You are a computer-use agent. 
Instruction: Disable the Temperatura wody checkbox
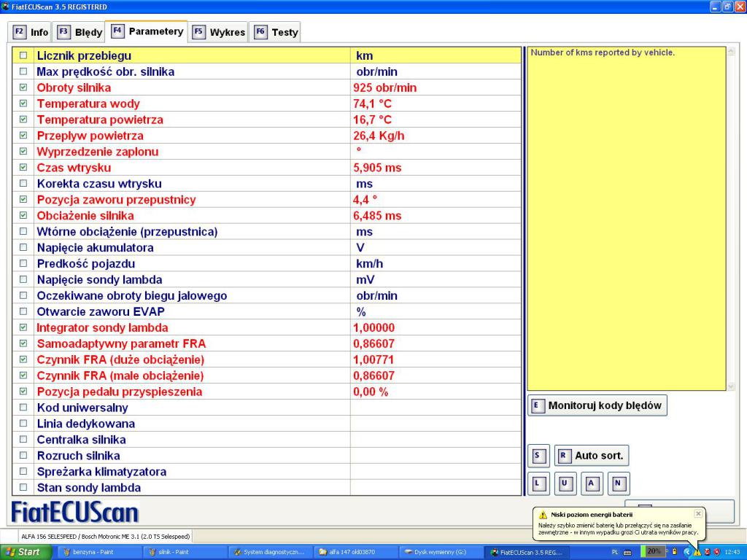[x=23, y=104]
